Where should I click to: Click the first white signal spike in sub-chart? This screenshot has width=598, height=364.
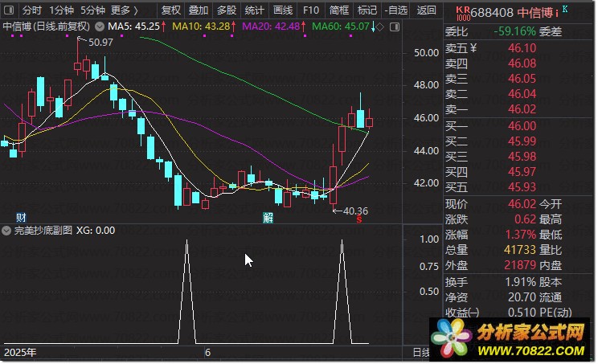coord(186,292)
